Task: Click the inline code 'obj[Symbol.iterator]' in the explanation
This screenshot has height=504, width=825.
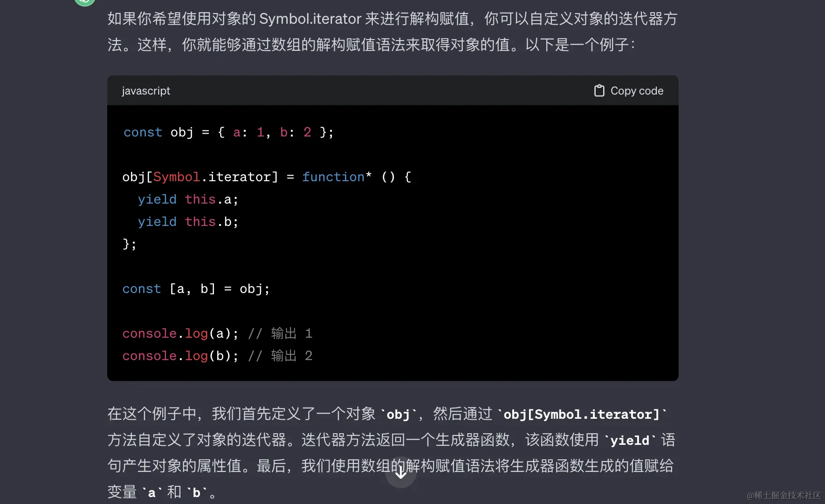Action: pos(582,414)
